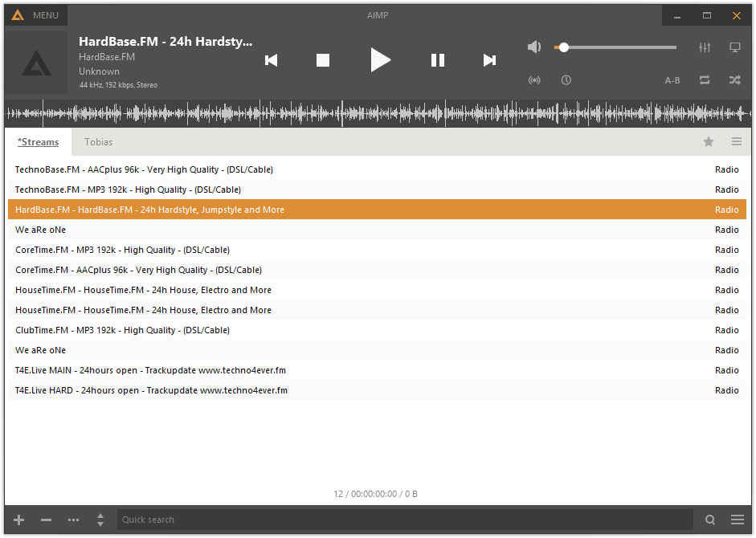Toggle the A-B repeat button

tap(672, 80)
